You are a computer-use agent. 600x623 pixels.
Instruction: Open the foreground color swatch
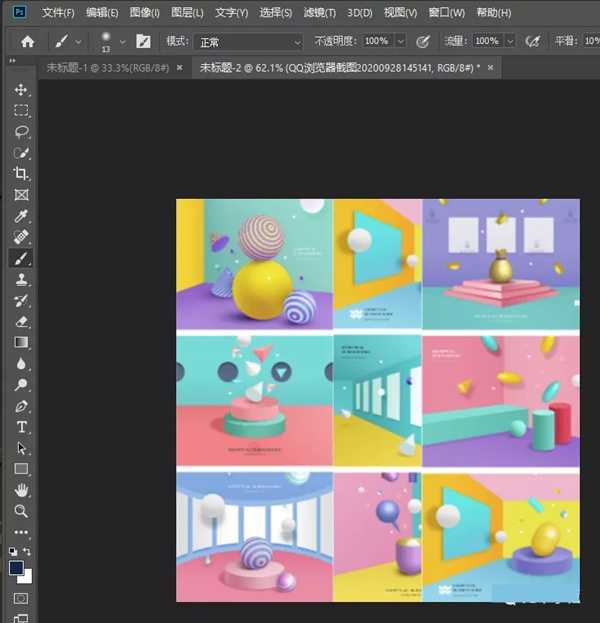pos(16,567)
